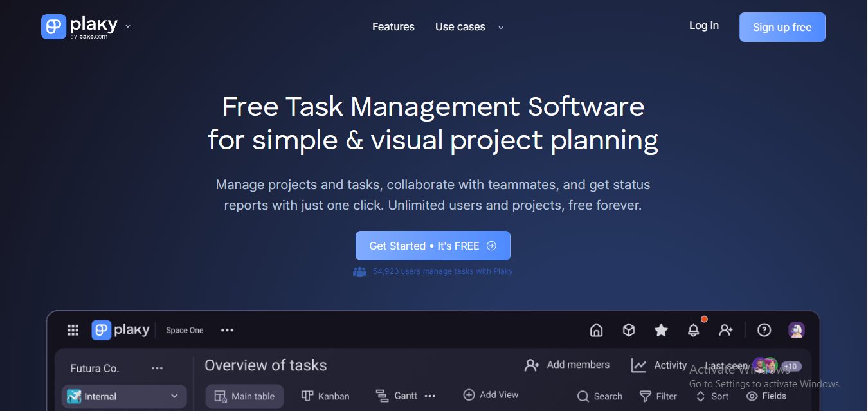Click the Plaky logo inside the app preview

pyautogui.click(x=120, y=330)
